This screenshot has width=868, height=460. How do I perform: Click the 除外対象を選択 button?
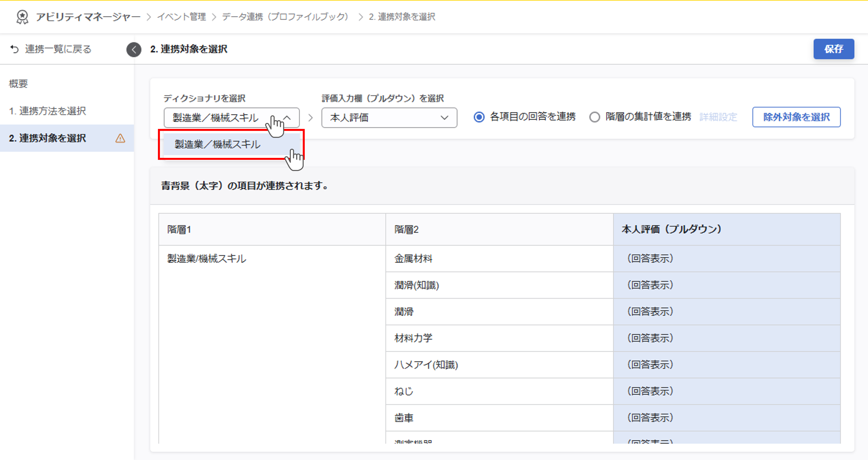point(796,117)
